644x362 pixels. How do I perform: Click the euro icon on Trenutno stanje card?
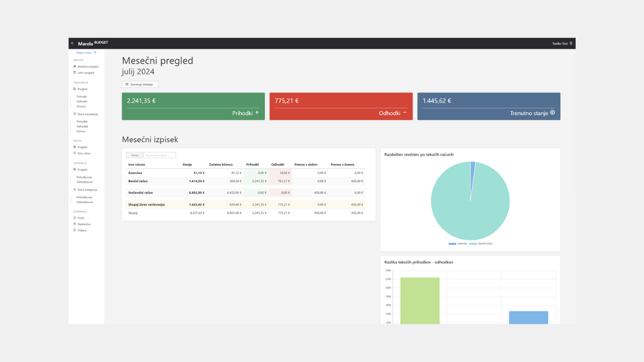pos(552,113)
